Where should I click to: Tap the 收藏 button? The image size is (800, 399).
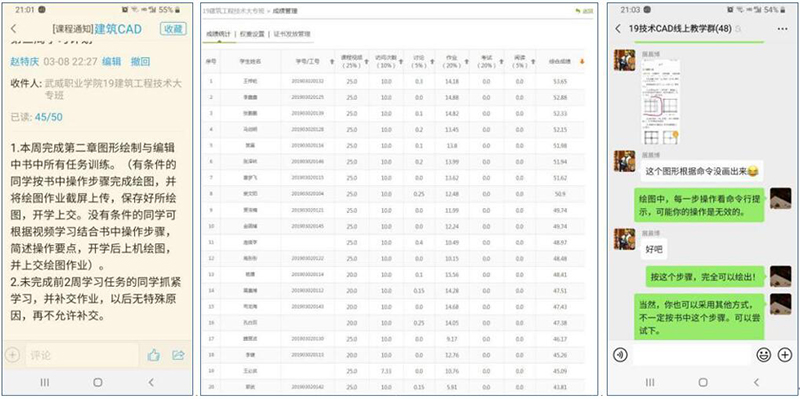point(172,29)
